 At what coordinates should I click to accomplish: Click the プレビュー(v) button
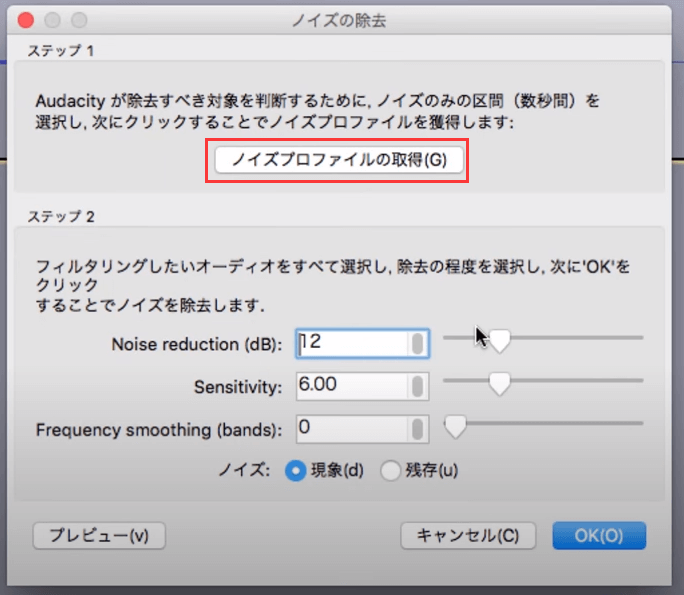coord(99,535)
